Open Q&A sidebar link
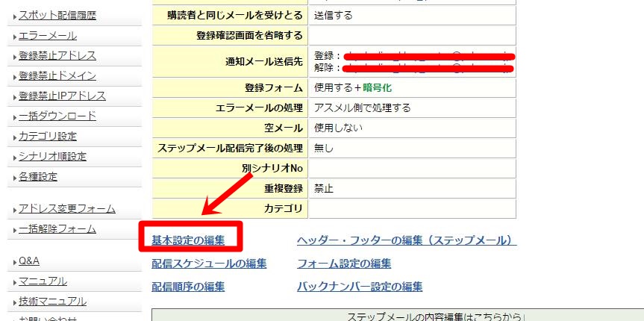The width and height of the screenshot is (644, 321). [29, 261]
